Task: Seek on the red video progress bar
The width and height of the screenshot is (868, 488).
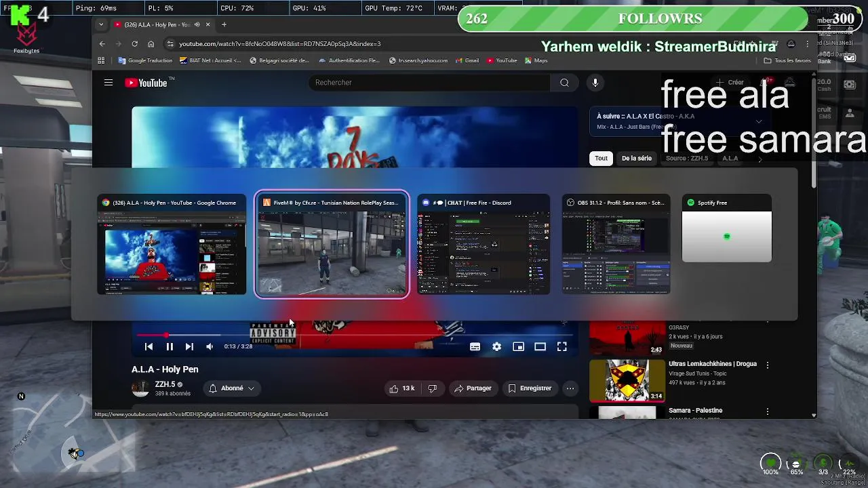Action: click(355, 335)
